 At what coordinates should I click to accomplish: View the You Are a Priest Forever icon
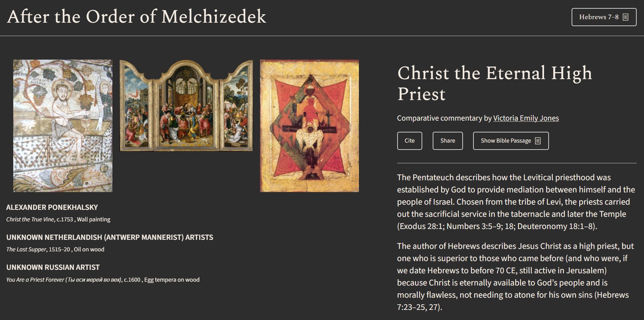click(x=309, y=126)
